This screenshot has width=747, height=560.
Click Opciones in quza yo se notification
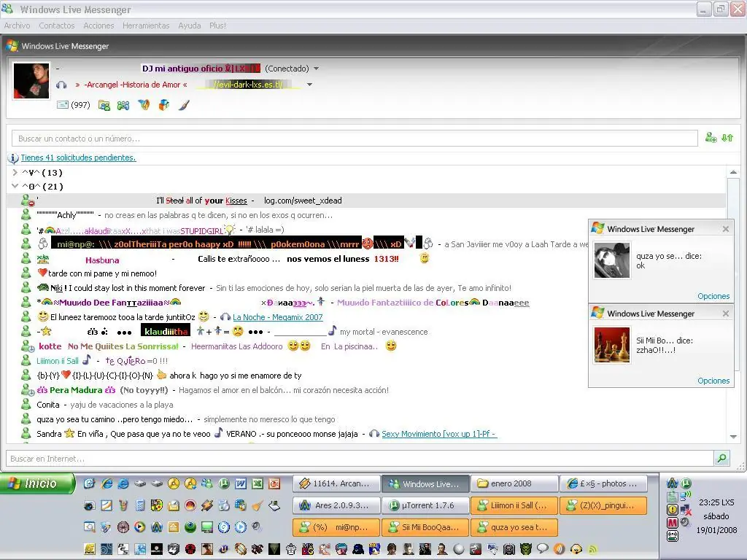tap(713, 296)
